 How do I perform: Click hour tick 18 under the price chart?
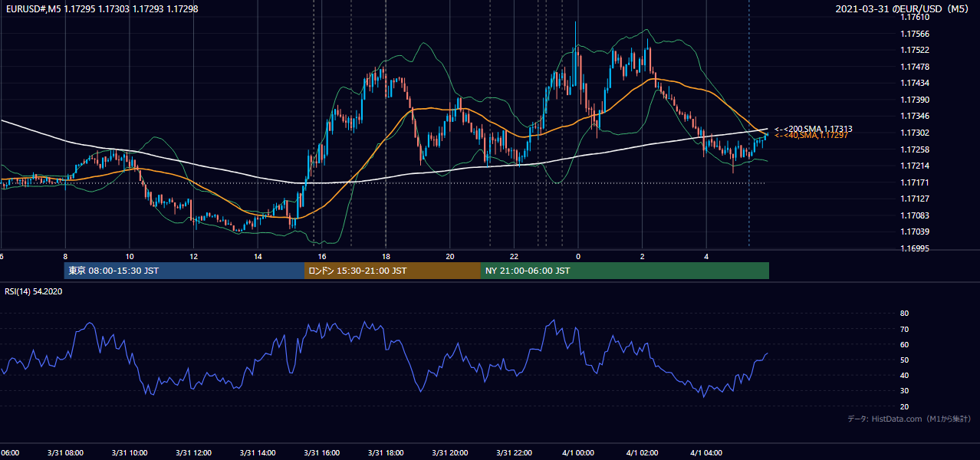pyautogui.click(x=386, y=256)
